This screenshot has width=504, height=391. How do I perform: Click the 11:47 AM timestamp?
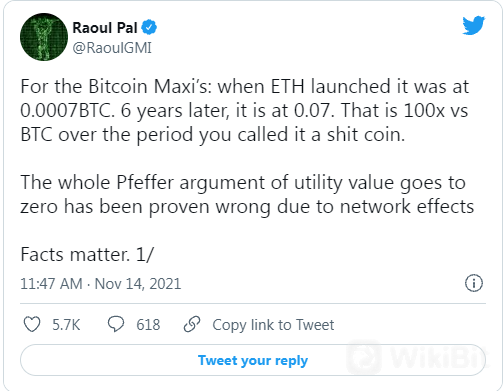(51, 284)
